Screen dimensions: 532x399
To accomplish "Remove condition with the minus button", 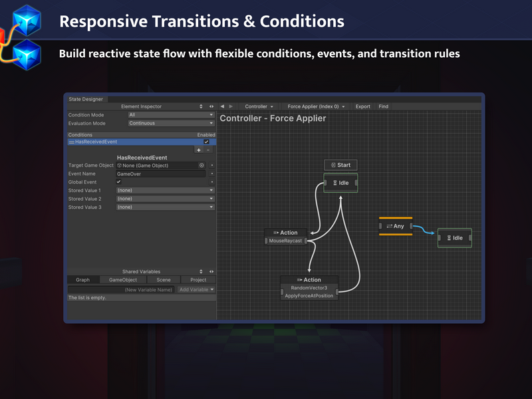I will pos(208,150).
